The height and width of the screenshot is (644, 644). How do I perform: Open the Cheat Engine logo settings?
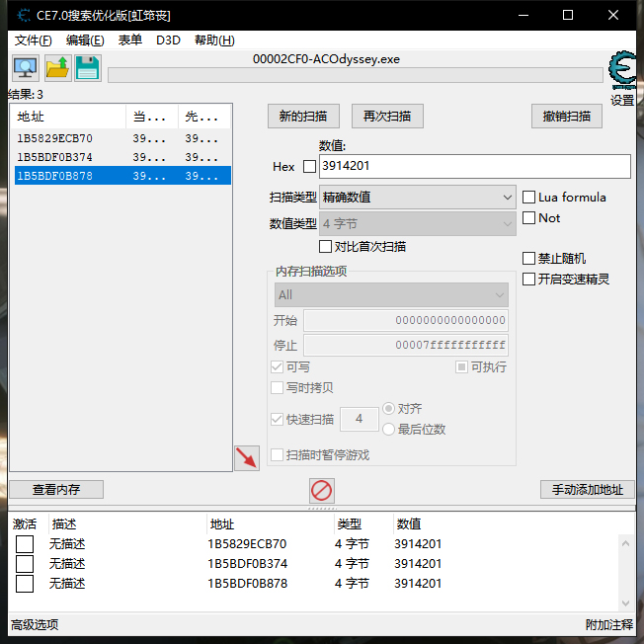click(x=622, y=69)
